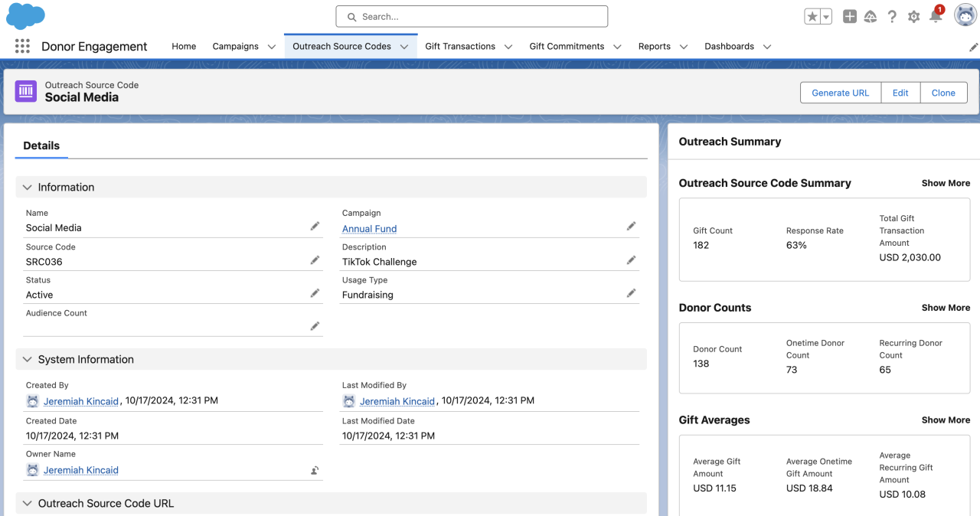Click the Edit button
This screenshot has width=980, height=516.
click(x=900, y=93)
